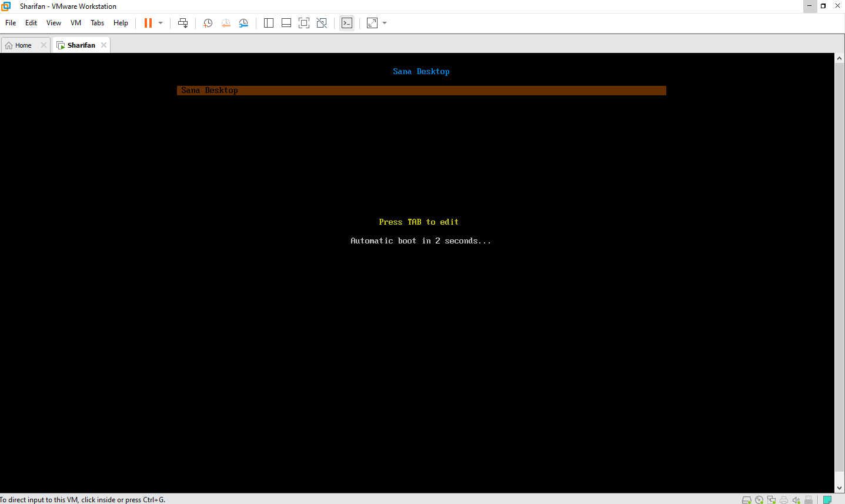Click the sound card status icon
This screenshot has width=845, height=504.
click(x=796, y=500)
